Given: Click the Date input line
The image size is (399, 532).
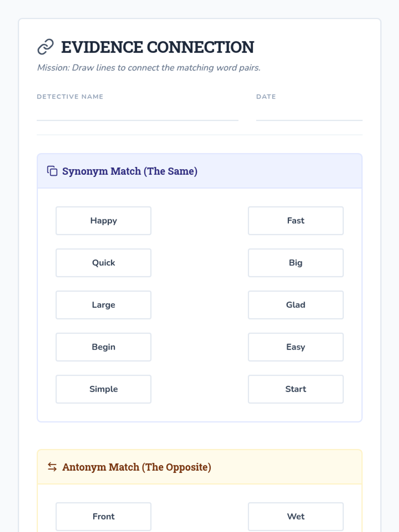Looking at the screenshot, I should 309,114.
